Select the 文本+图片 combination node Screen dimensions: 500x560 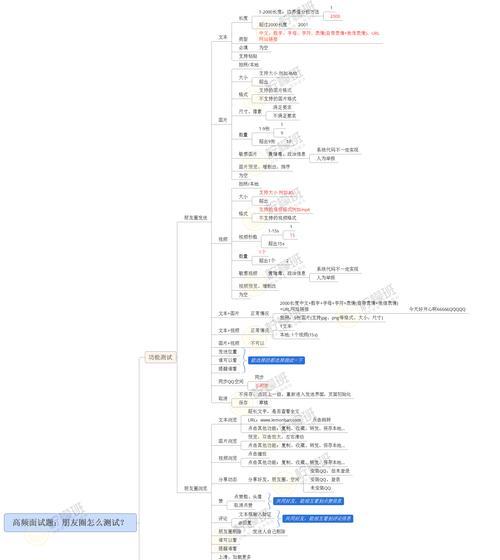point(229,313)
